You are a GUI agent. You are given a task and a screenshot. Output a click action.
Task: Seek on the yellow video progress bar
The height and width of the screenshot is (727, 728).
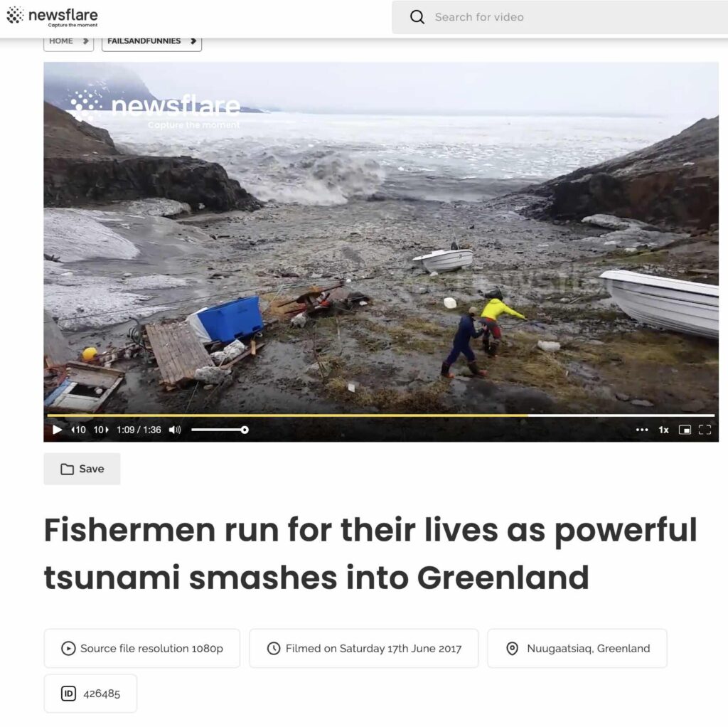(381, 415)
